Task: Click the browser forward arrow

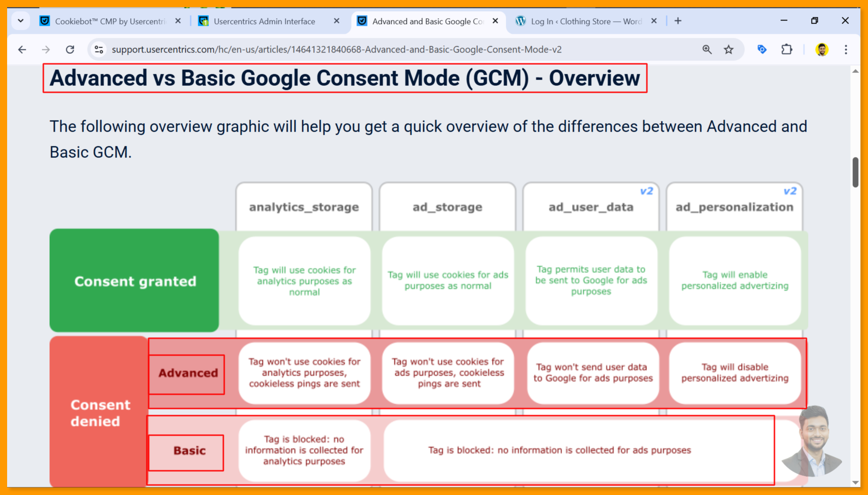Action: tap(46, 49)
